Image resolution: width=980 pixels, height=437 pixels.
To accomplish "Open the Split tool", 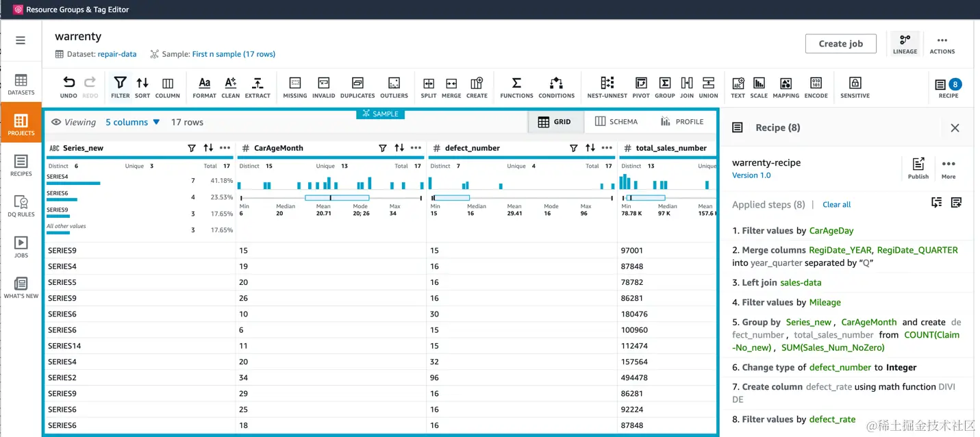I will (429, 87).
